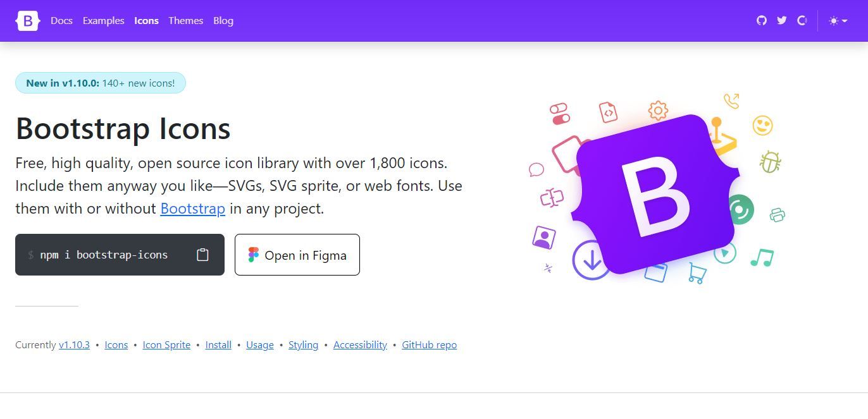
Task: Click the Bootstrap logo in navbar
Action: point(28,21)
